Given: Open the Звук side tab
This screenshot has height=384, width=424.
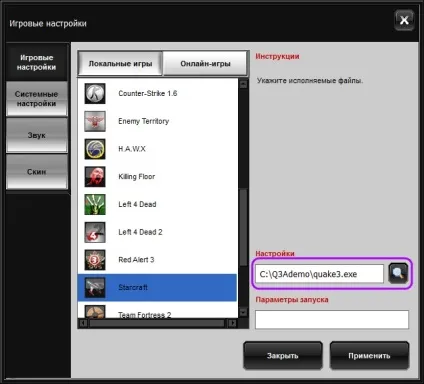Looking at the screenshot, I should coord(36,135).
